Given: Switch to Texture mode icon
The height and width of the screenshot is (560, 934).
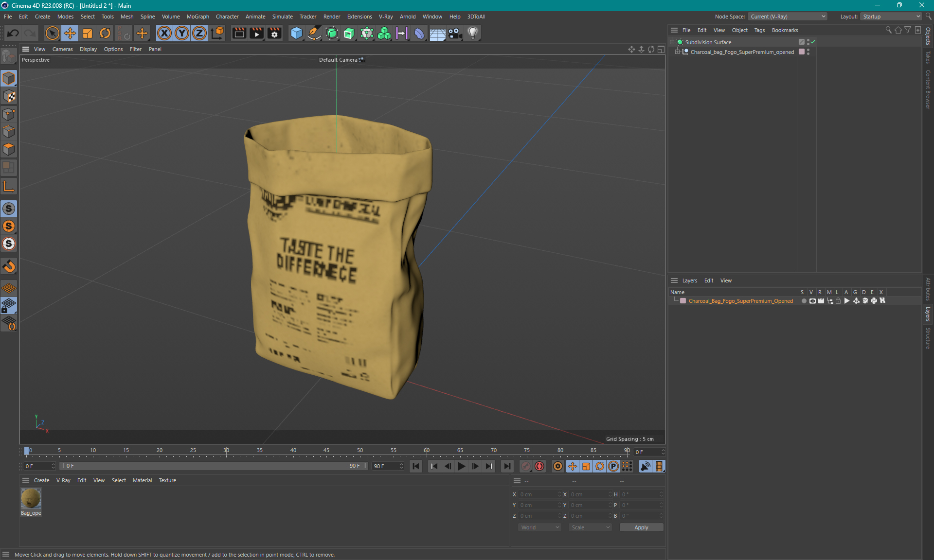Looking at the screenshot, I should pos(9,96).
